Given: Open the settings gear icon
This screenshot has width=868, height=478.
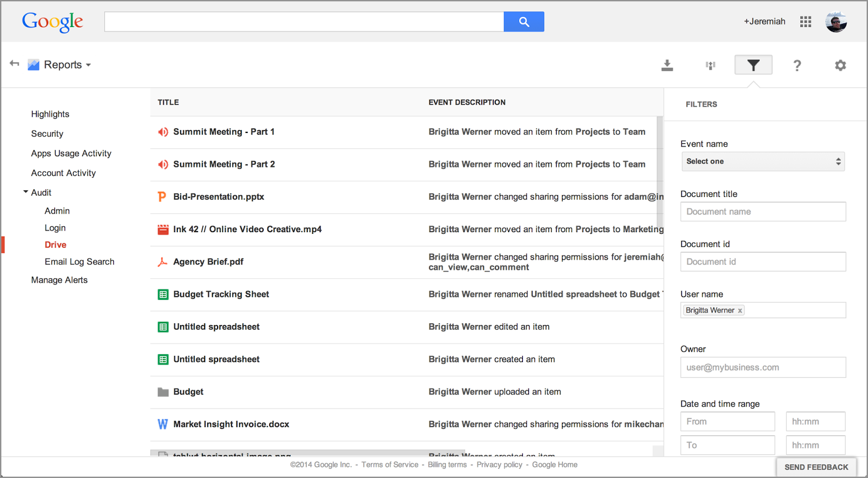Looking at the screenshot, I should click(840, 66).
